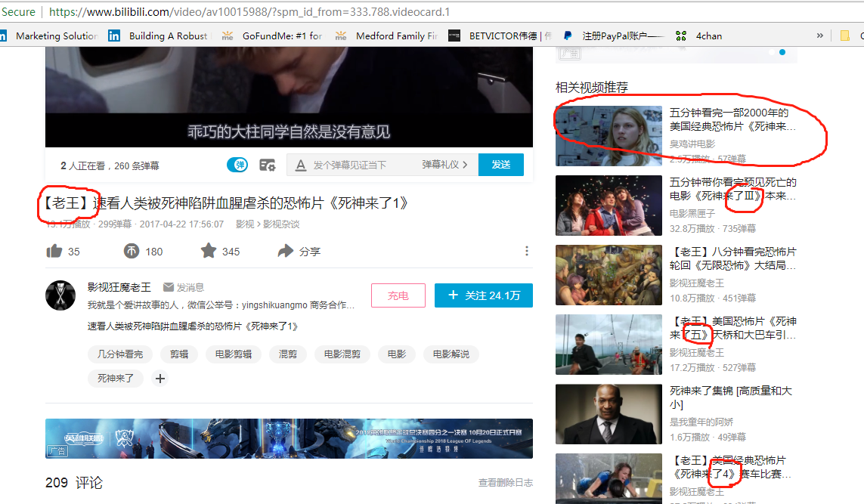
Task: Select the 电影 tag
Action: pos(397,354)
